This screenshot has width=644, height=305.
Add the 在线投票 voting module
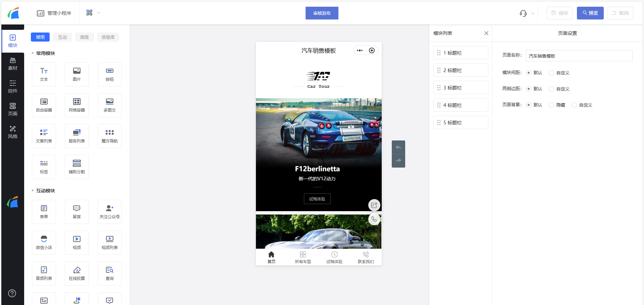point(77,273)
